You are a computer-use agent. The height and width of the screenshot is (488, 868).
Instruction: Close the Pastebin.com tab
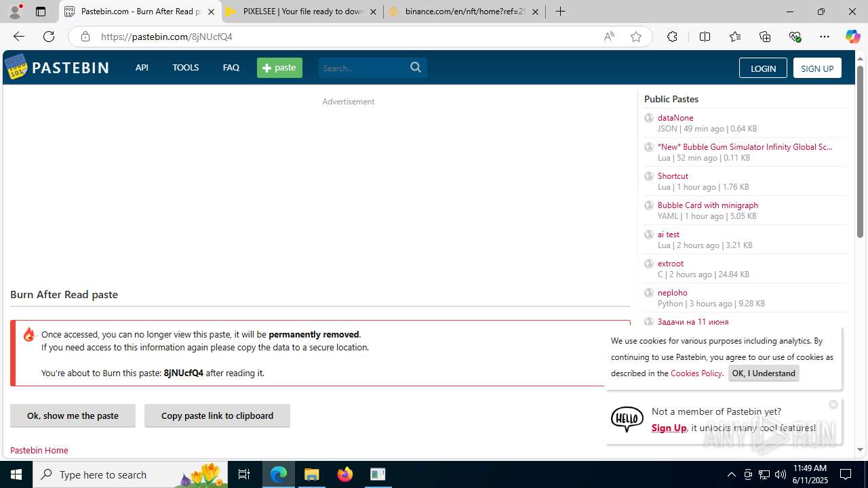point(211,12)
